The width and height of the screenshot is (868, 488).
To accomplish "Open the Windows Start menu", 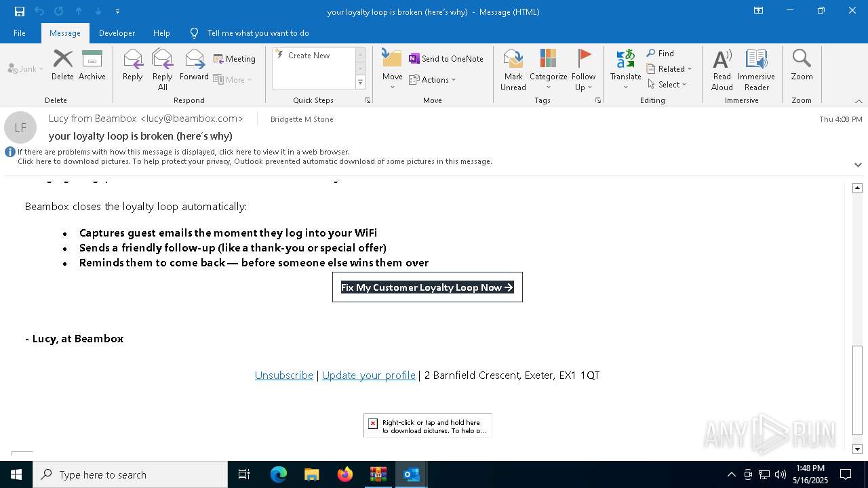I will (x=16, y=474).
